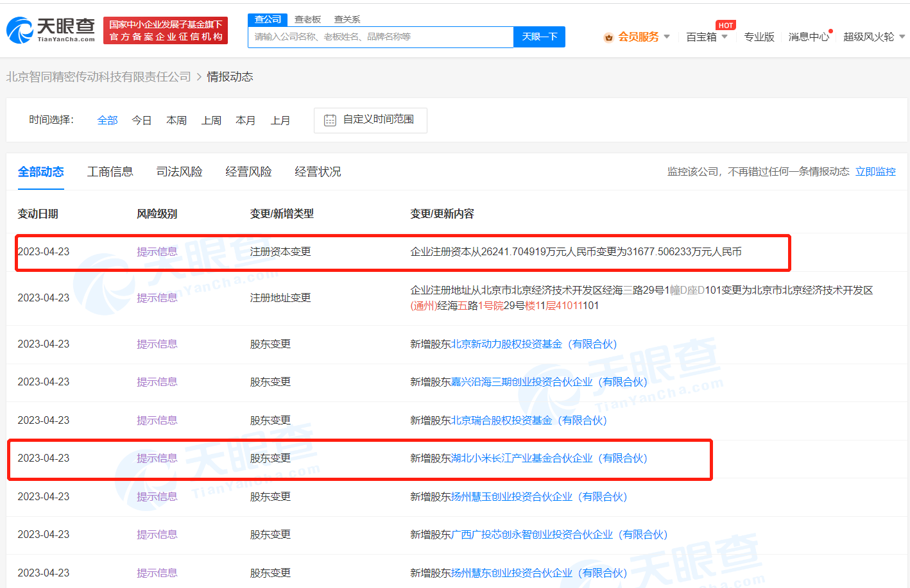Click the 会员服务 menu label
The height and width of the screenshot is (588, 910).
click(639, 37)
